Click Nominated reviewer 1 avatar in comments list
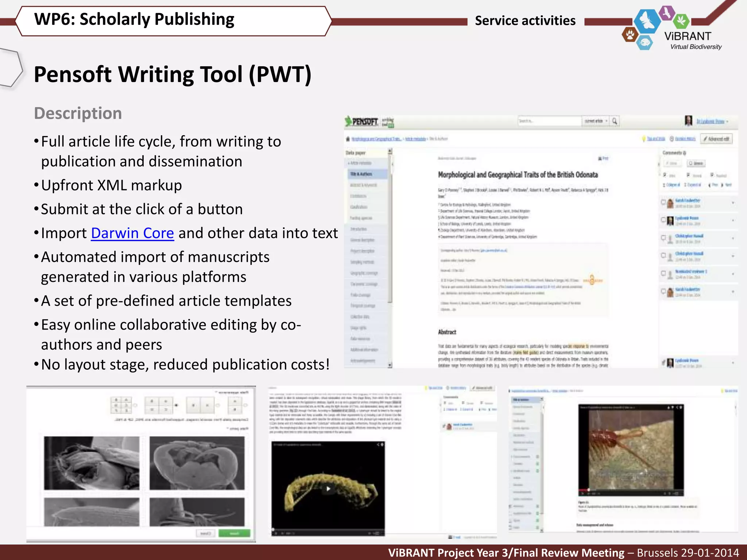Screen dimensions: 747x560 pos(670,275)
